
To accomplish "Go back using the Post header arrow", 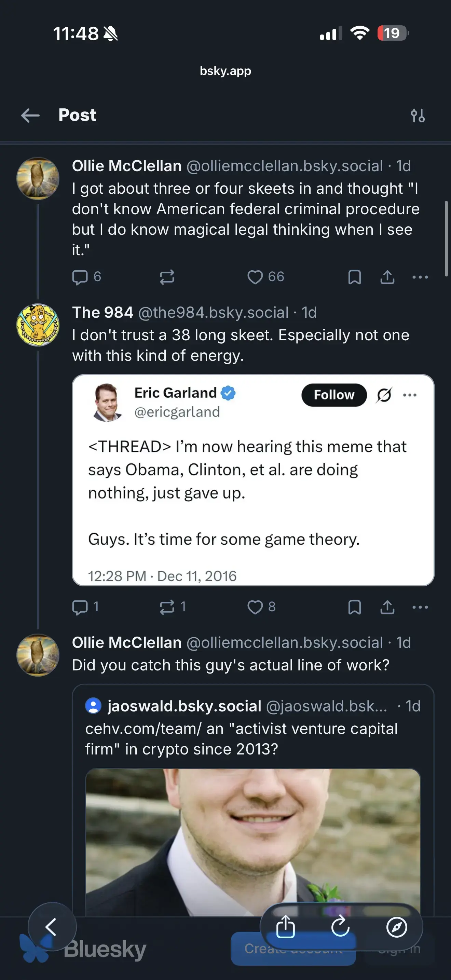I will click(30, 115).
